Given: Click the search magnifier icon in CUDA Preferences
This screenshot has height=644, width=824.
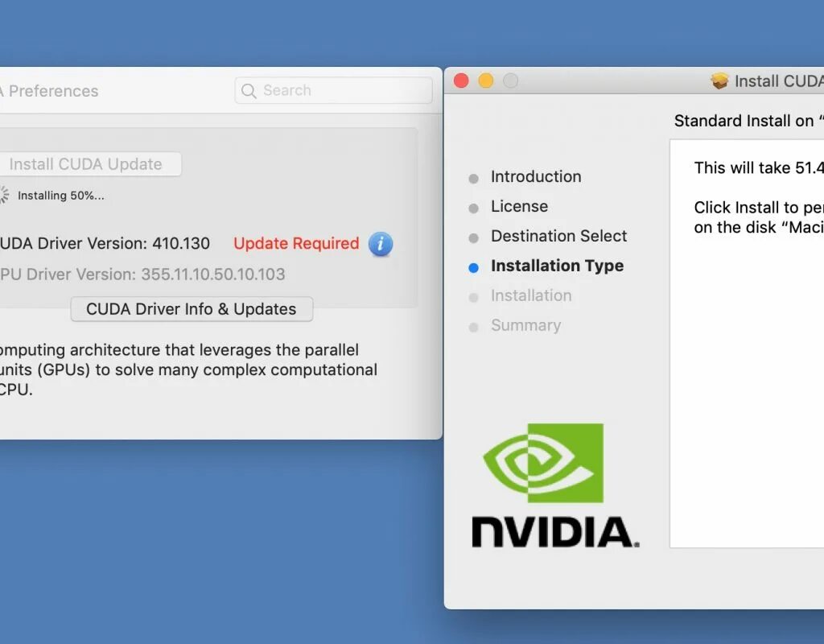Looking at the screenshot, I should (x=249, y=91).
